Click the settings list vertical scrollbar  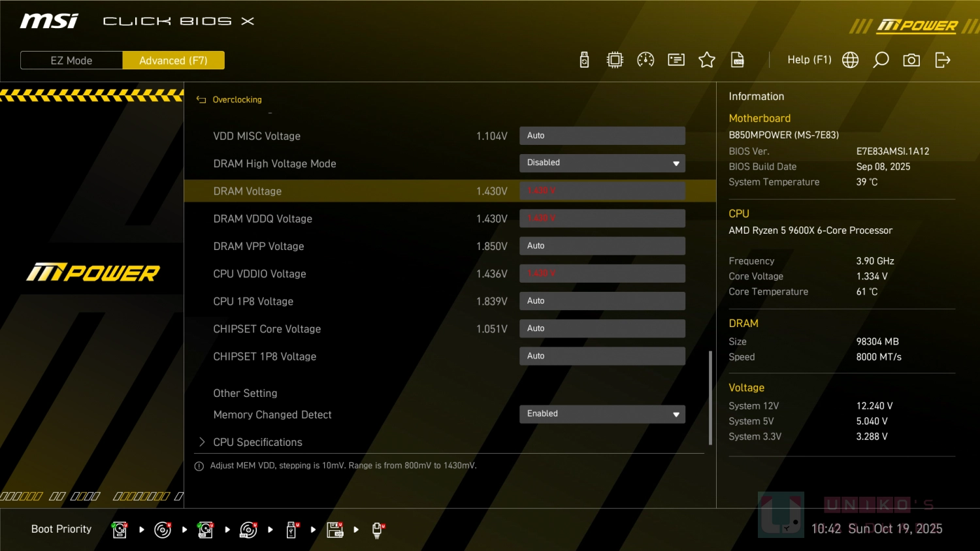tap(710, 398)
